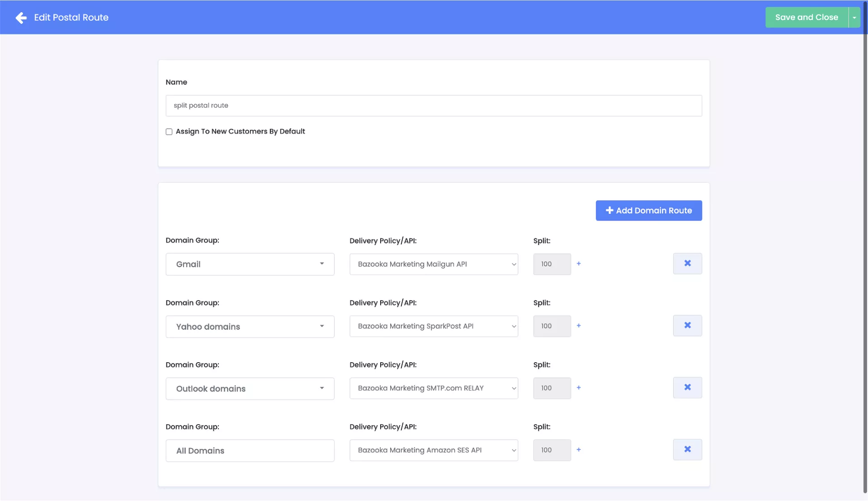Viewport: 868px width, 501px height.
Task: Add split with plus on Gmail row
Action: click(x=579, y=264)
